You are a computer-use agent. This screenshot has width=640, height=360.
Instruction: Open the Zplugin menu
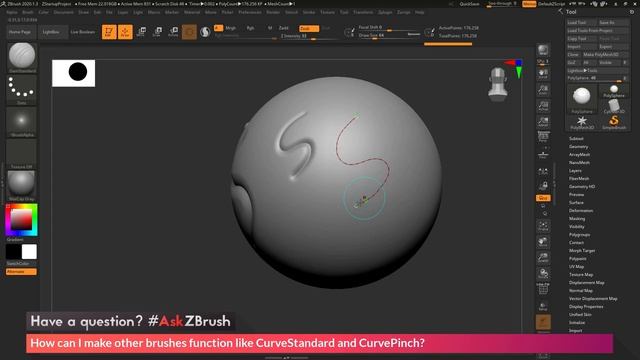(x=385, y=12)
